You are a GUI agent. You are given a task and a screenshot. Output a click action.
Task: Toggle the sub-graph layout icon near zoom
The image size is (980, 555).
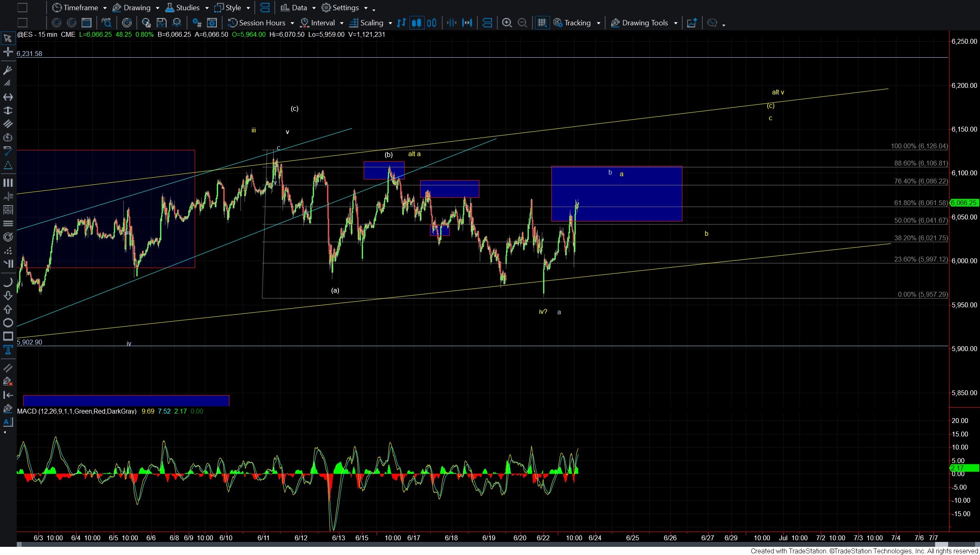pyautogui.click(x=487, y=23)
